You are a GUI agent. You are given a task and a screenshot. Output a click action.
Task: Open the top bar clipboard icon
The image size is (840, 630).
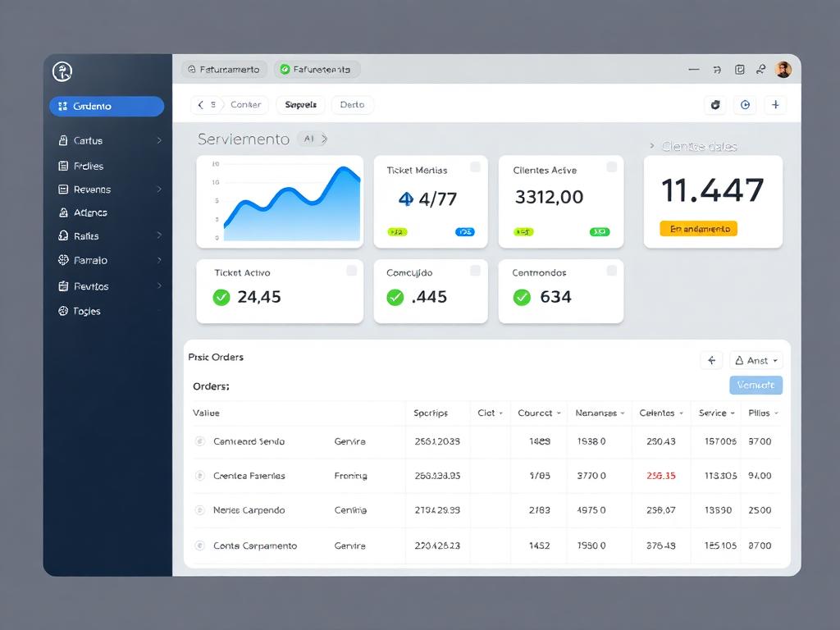(x=739, y=69)
